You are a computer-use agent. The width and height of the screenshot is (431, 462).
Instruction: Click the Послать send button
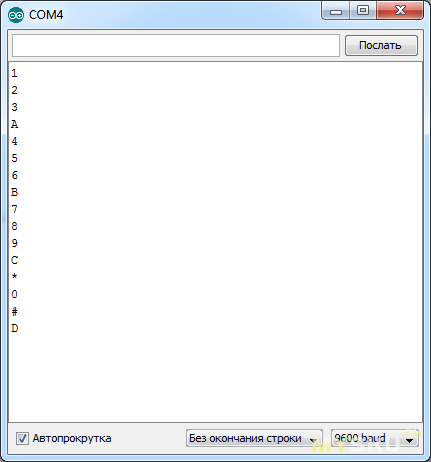click(381, 45)
